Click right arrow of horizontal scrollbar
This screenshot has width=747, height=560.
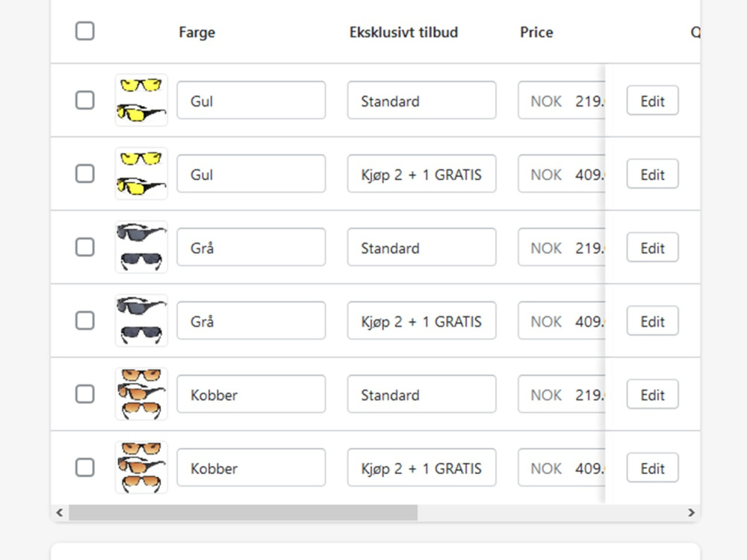691,512
